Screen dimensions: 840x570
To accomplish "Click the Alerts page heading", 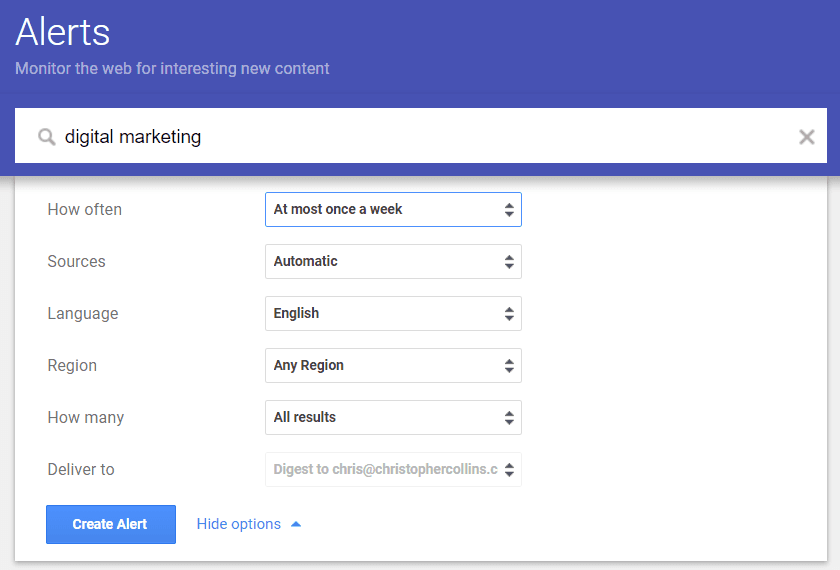I will pyautogui.click(x=62, y=32).
